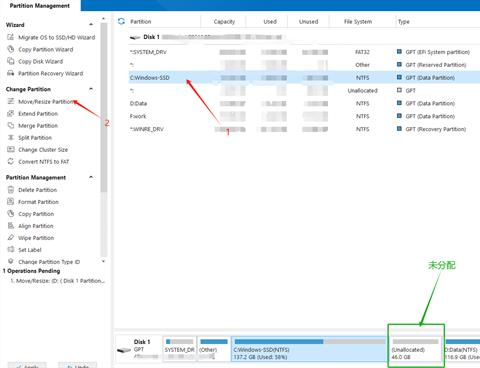This screenshot has height=368, width=480.
Task: Sort by the File System column header
Action: click(358, 22)
